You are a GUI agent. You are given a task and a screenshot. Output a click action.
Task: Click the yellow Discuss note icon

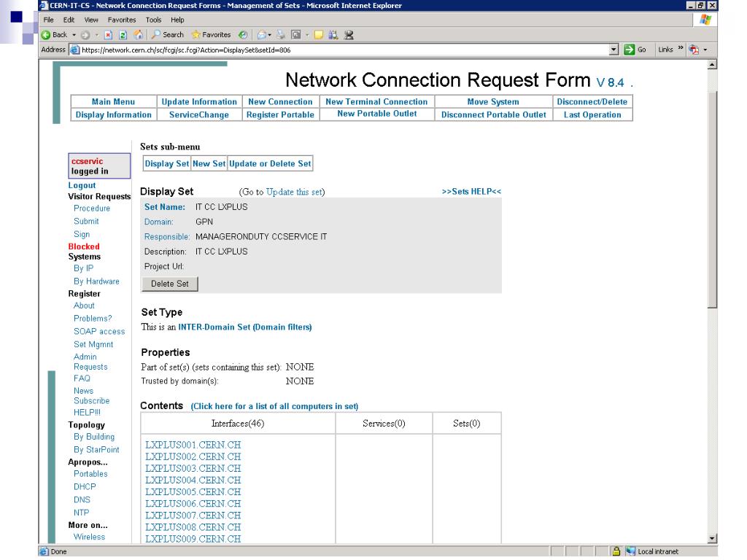319,35
